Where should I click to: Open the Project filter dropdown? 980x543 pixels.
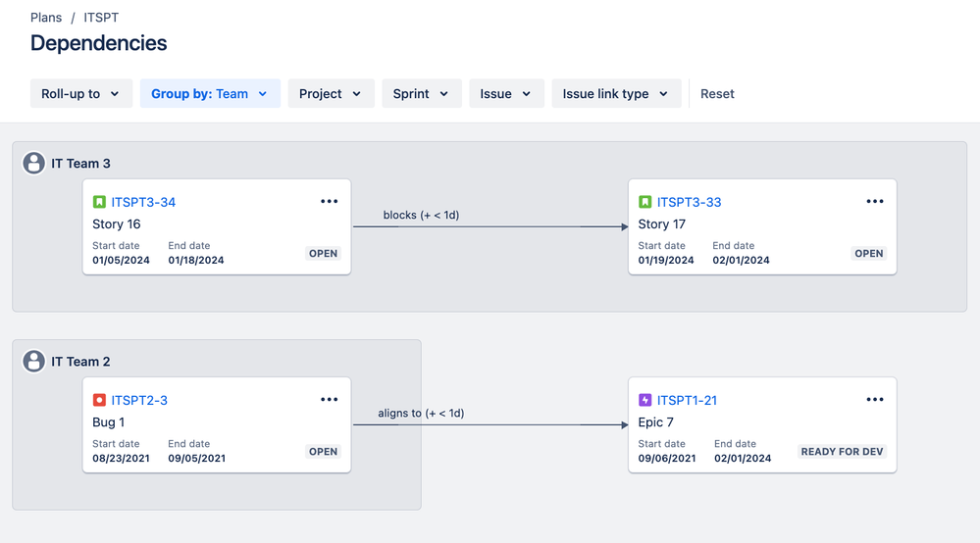click(x=331, y=94)
